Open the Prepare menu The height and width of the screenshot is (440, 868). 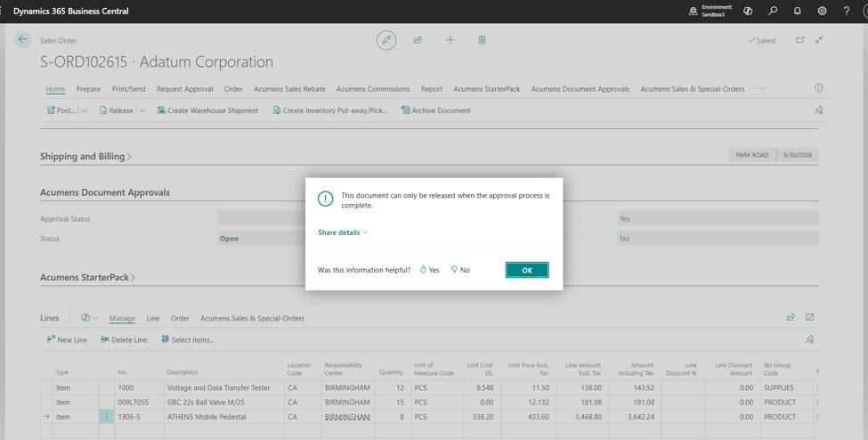coord(88,89)
